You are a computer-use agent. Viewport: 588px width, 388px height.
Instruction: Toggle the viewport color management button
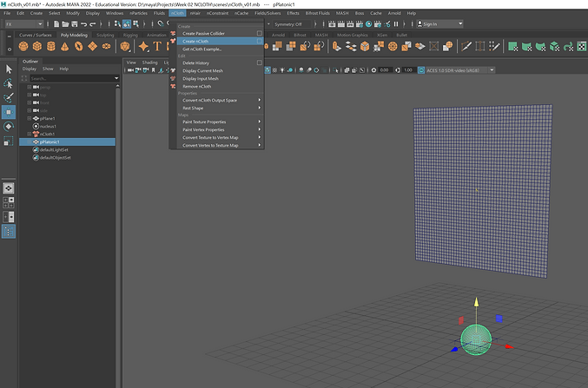click(x=421, y=70)
